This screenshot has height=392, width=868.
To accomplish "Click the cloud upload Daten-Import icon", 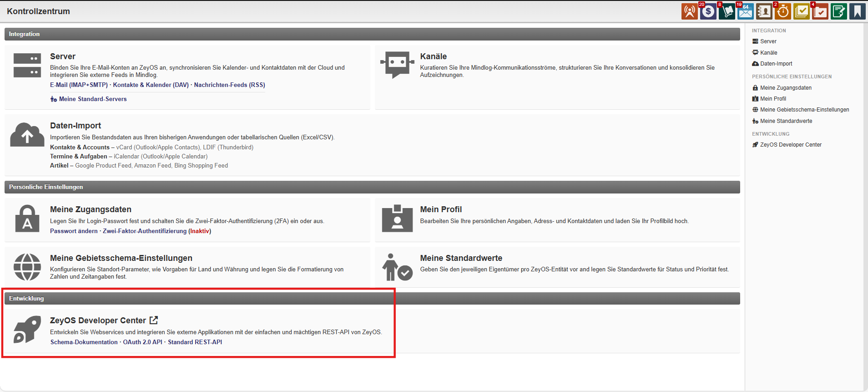I will pos(27,135).
